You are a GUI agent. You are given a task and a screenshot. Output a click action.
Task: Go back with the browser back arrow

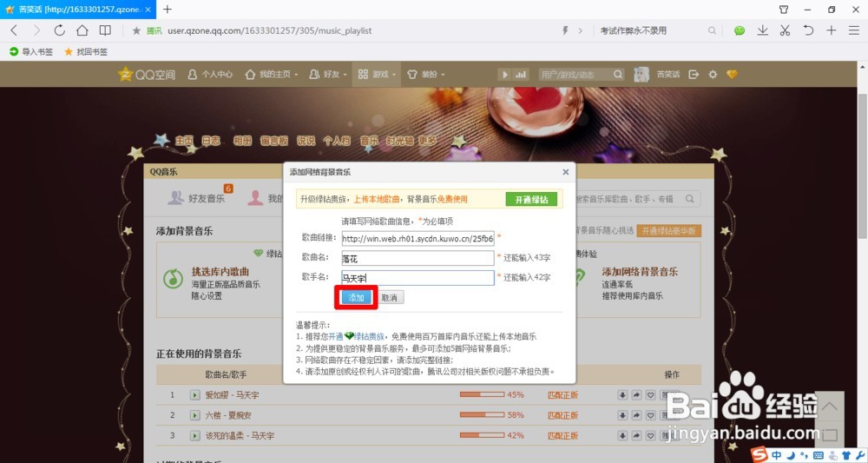coord(15,30)
